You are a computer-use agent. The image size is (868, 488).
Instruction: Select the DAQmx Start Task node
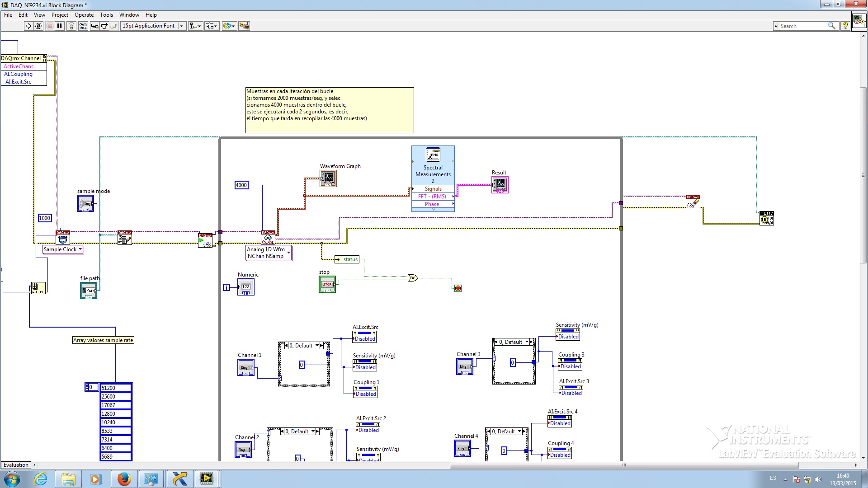click(205, 240)
